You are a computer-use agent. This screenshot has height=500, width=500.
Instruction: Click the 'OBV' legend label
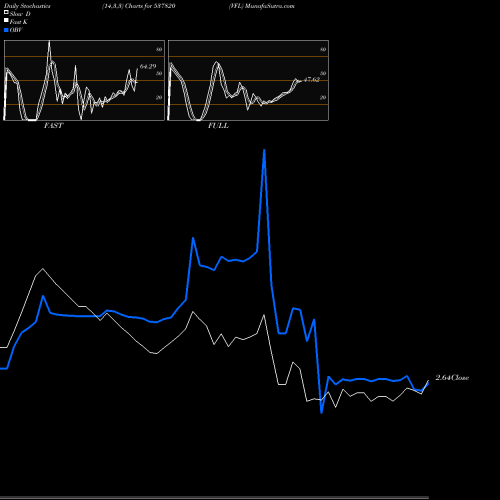[16, 30]
